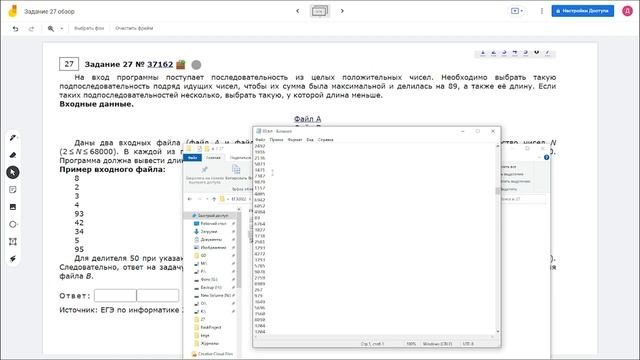Redo the last action

click(x=31, y=29)
